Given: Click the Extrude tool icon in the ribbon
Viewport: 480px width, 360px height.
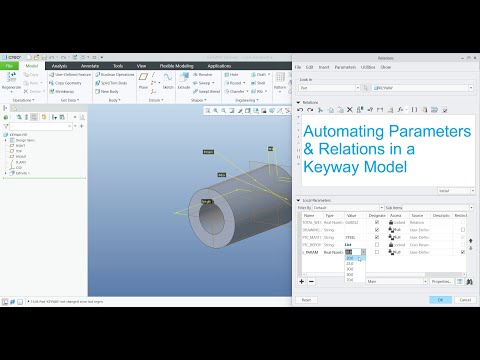Looking at the screenshot, I should coord(184,77).
